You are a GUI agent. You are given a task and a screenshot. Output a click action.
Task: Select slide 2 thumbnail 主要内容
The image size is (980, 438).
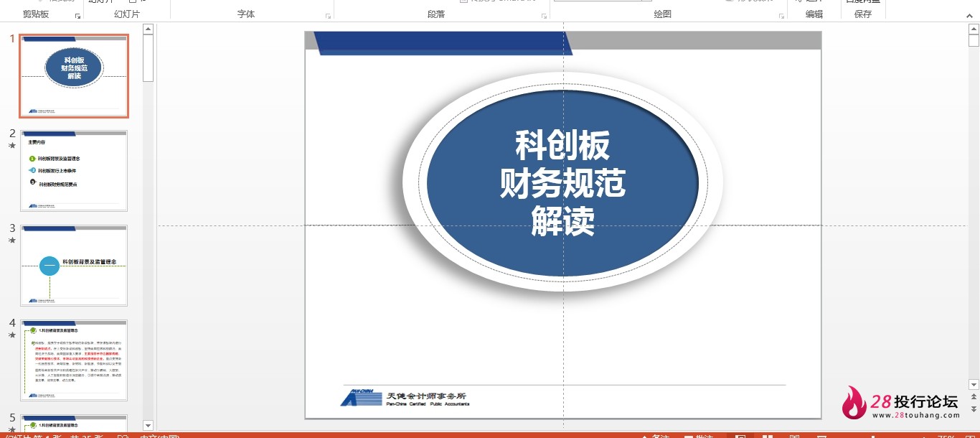point(74,171)
